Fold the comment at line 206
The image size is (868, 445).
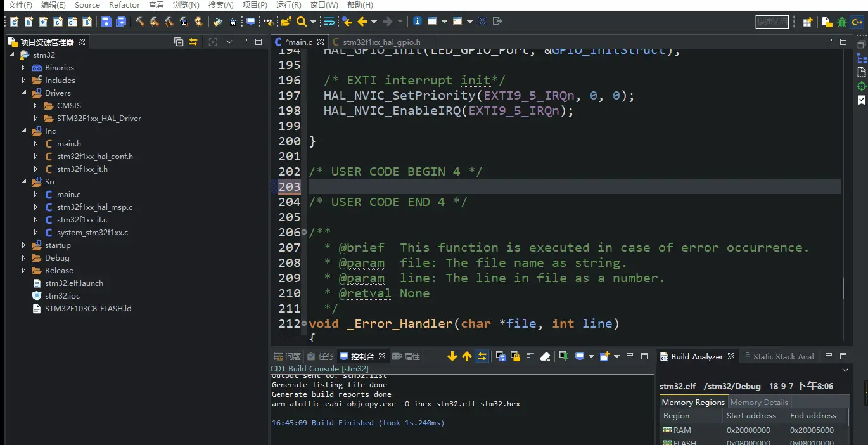(x=304, y=232)
